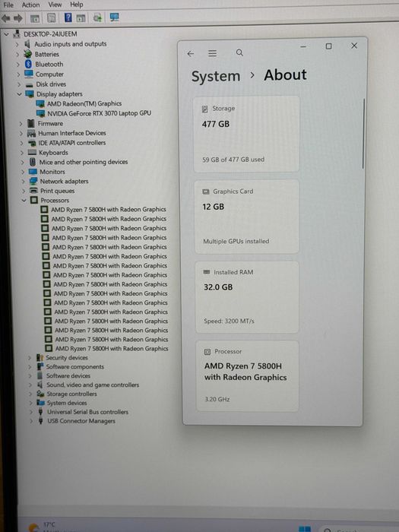
Task: Open the Action menu
Action: click(31, 5)
